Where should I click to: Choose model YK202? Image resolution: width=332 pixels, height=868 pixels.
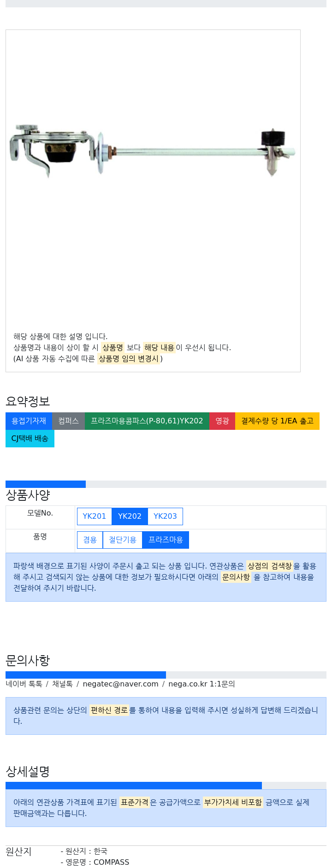tap(130, 516)
